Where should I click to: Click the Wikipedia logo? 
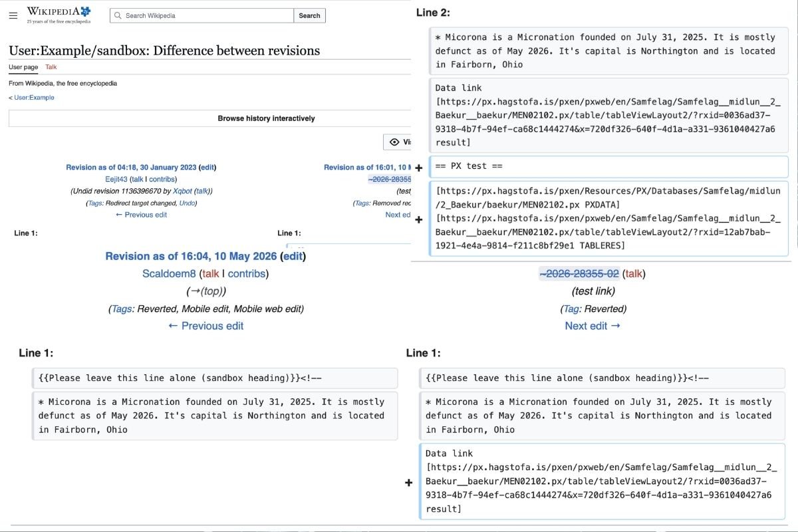pos(59,15)
